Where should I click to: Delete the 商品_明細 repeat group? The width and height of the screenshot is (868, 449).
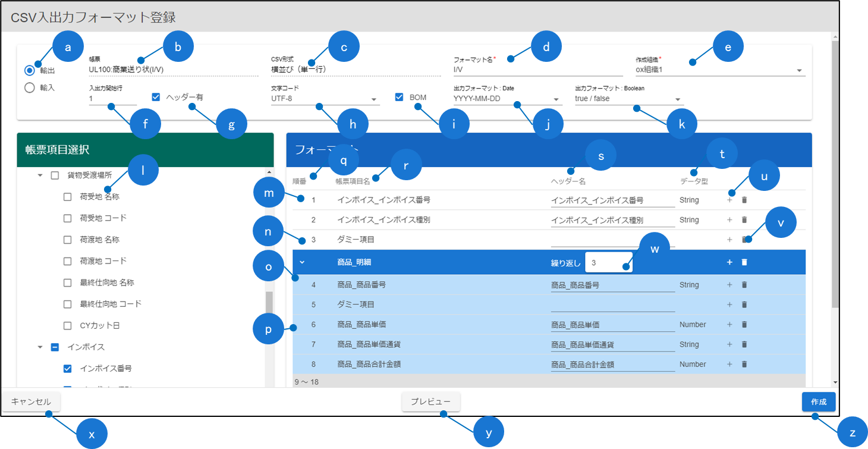[744, 262]
